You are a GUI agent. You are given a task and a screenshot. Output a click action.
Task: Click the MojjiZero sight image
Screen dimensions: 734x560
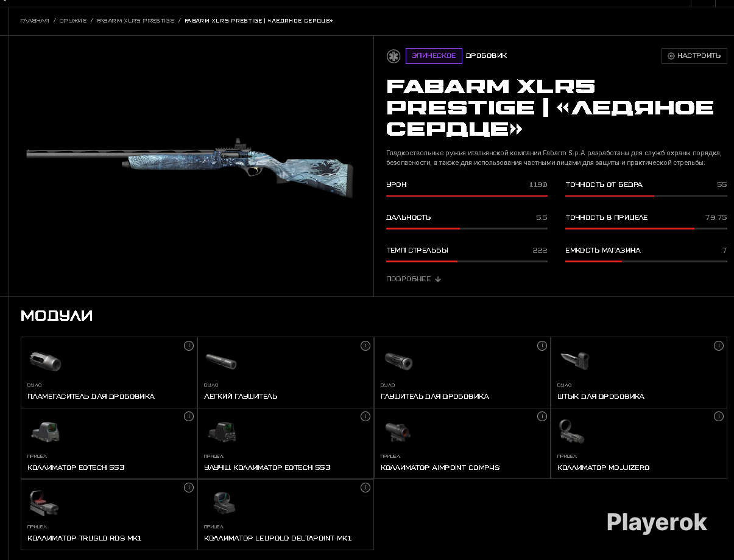571,432
